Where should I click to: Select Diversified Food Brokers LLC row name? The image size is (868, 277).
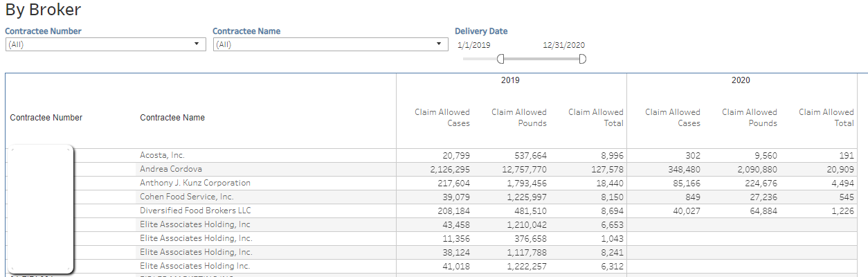click(x=195, y=211)
